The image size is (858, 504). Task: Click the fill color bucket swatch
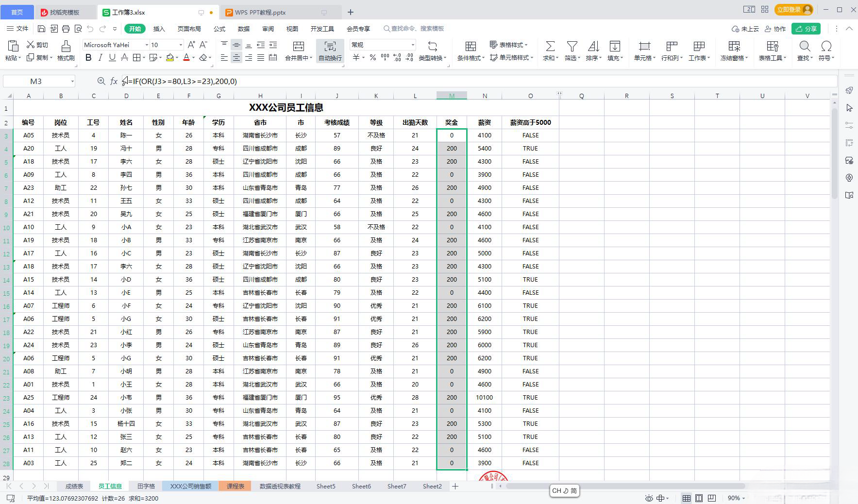pyautogui.click(x=169, y=58)
